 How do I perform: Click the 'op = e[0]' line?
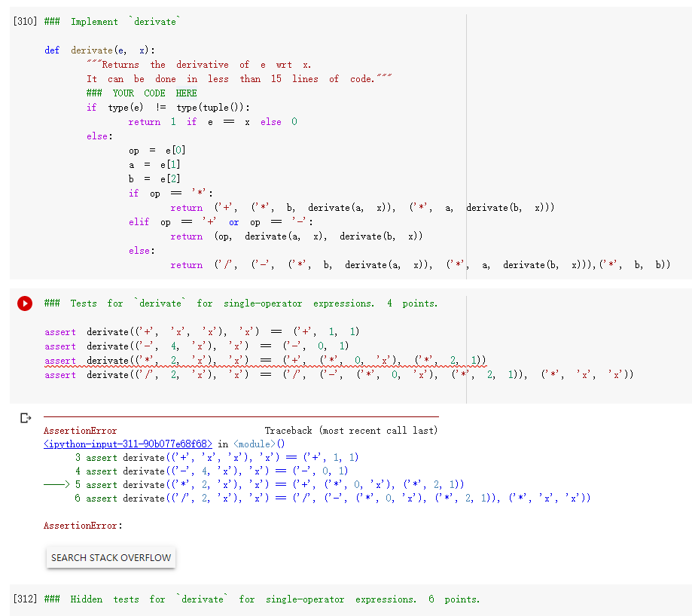pos(157,151)
